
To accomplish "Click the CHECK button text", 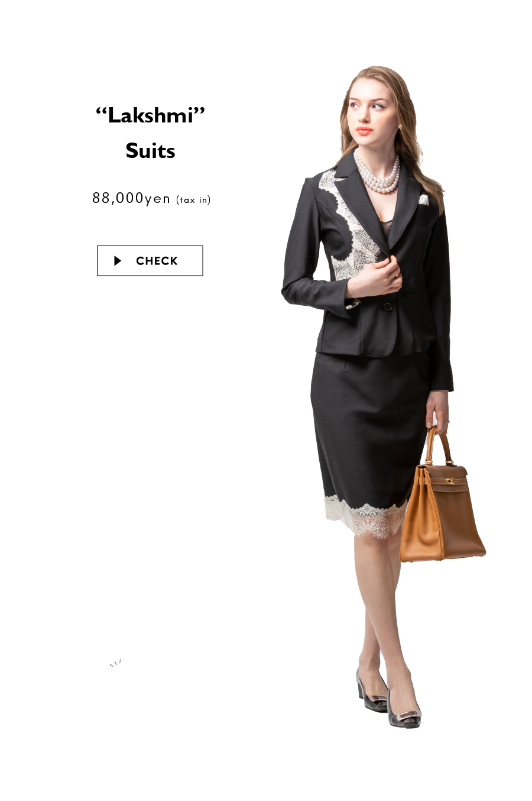I will click(x=157, y=261).
